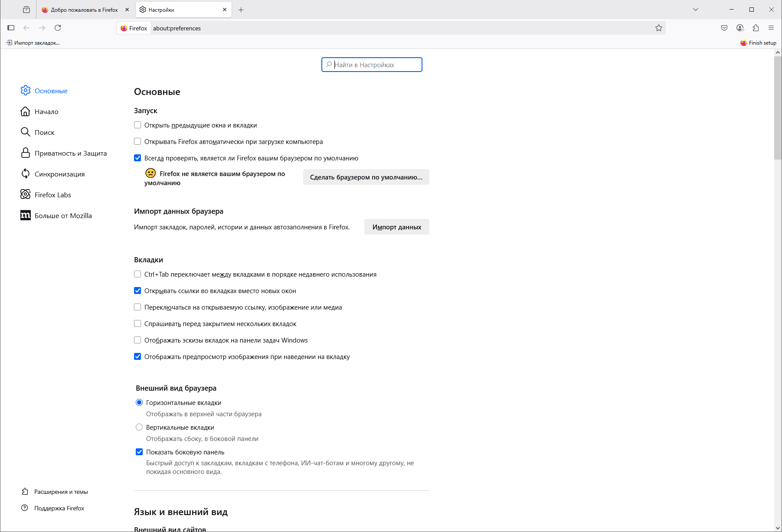Click Импорт закладок in bookmarks toolbar
Screen dimensions: 782x532
click(x=33, y=43)
